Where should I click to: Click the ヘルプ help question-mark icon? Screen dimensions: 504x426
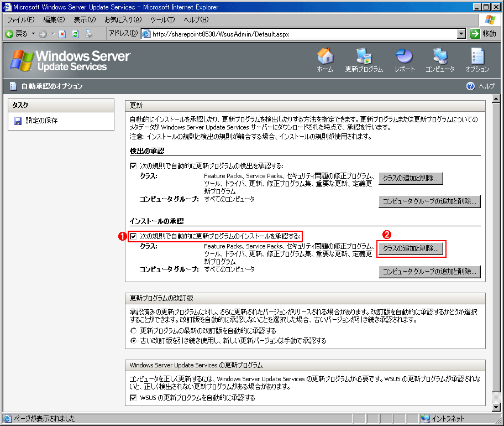pyautogui.click(x=470, y=86)
